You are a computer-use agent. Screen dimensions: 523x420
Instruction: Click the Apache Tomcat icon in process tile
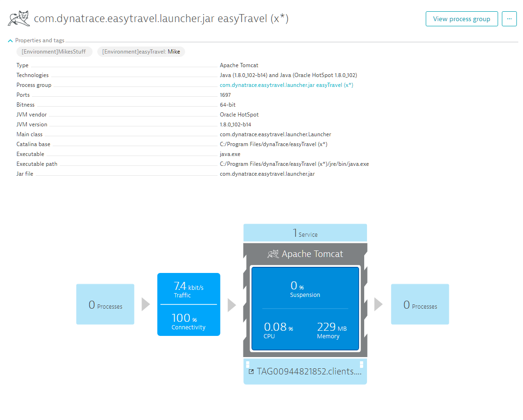click(273, 254)
